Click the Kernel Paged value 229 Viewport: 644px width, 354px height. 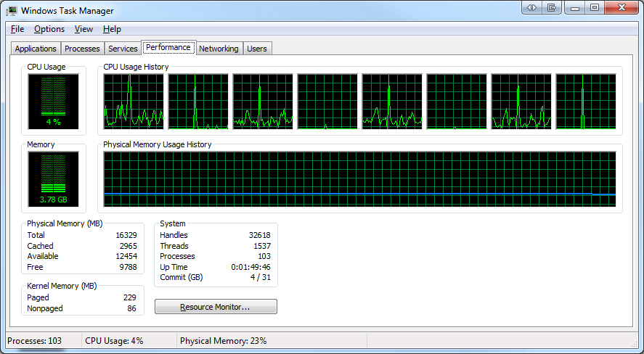pyautogui.click(x=130, y=297)
